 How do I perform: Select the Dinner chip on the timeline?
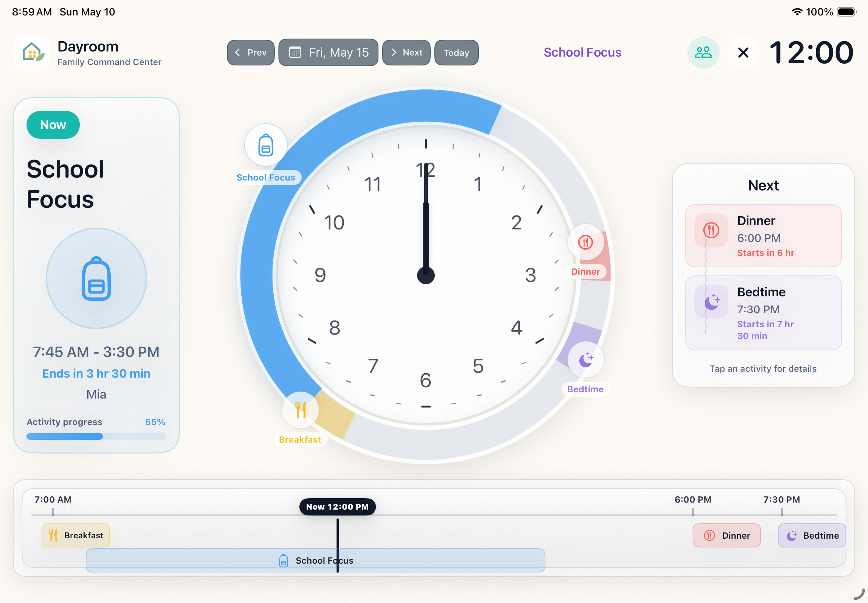coord(726,535)
